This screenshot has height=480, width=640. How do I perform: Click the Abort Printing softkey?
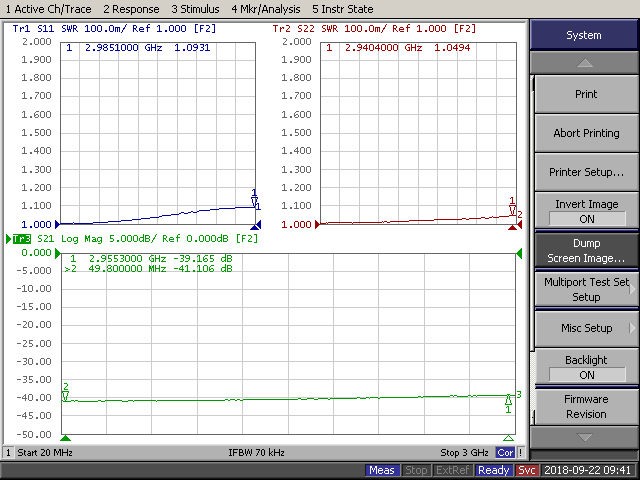[586, 133]
